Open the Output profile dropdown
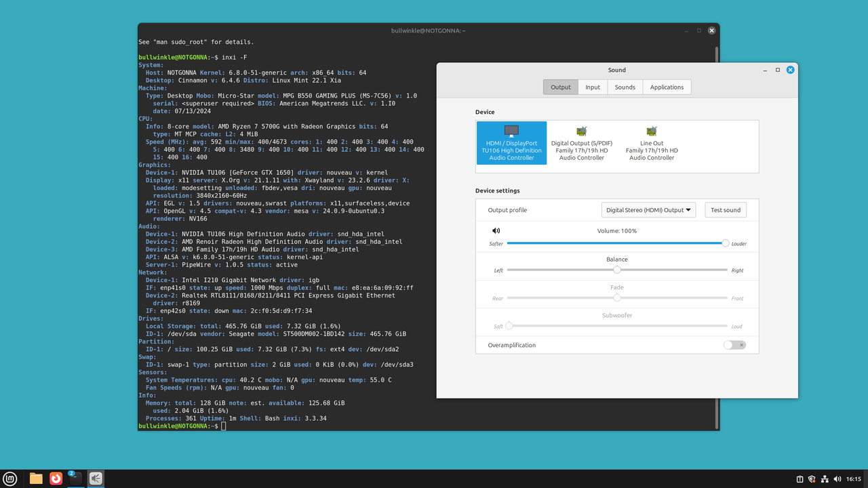This screenshot has height=488, width=868. pyautogui.click(x=649, y=210)
